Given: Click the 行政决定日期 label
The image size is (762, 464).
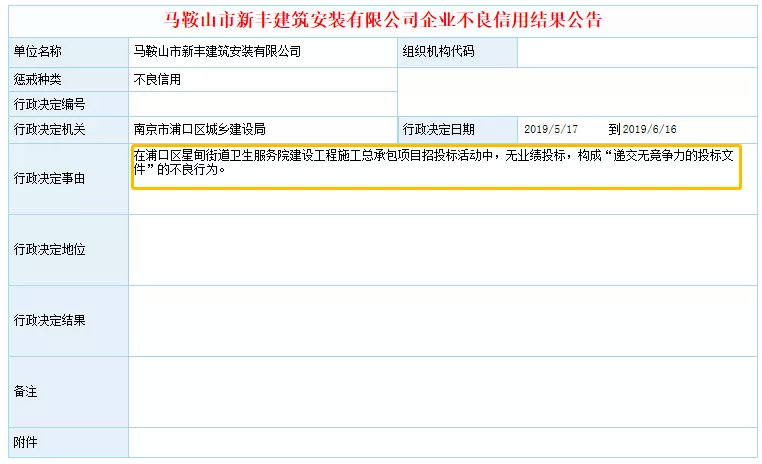Looking at the screenshot, I should point(438,129).
